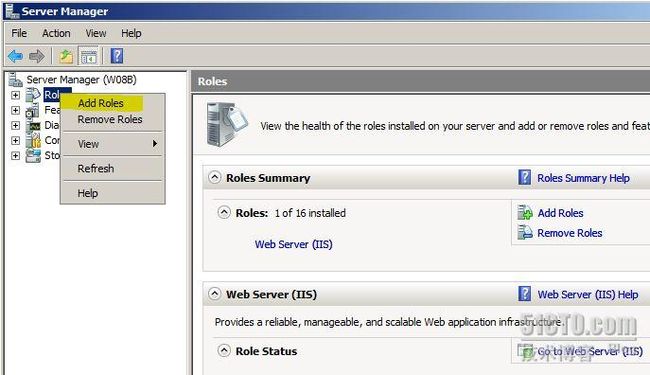Open Help via the question mark toolbar icon

tap(117, 56)
